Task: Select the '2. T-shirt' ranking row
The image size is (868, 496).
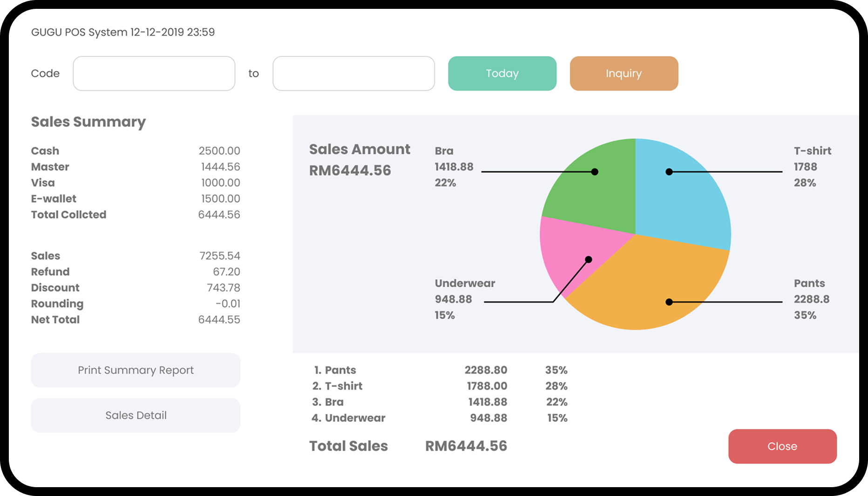Action: (439, 386)
